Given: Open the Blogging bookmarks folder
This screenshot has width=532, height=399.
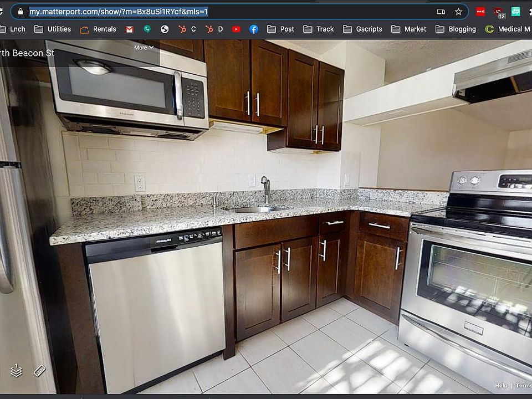Looking at the screenshot, I should pyautogui.click(x=456, y=29).
